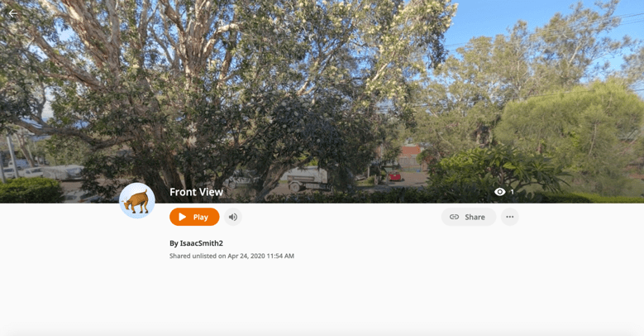The image size is (644, 336).
Task: Click the chain link icon in Share
Action: 454,217
